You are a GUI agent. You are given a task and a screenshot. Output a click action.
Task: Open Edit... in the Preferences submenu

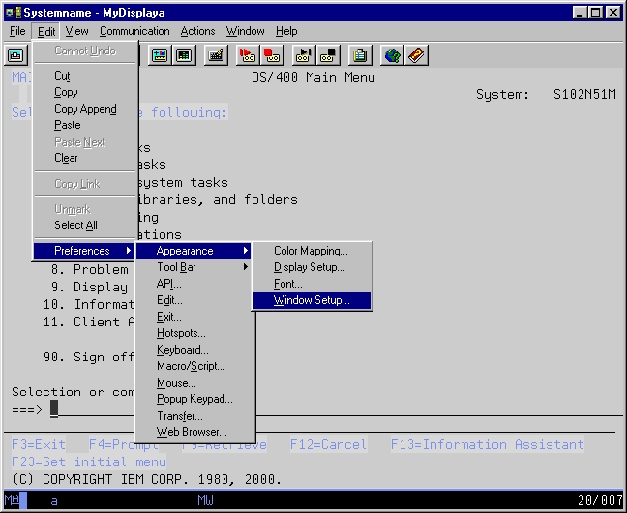pos(194,300)
